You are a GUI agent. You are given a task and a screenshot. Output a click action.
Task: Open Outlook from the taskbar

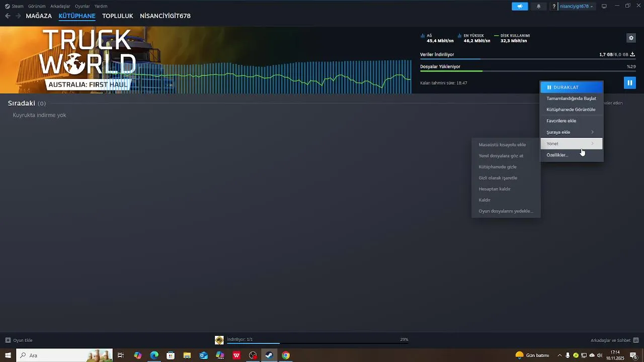point(203,355)
